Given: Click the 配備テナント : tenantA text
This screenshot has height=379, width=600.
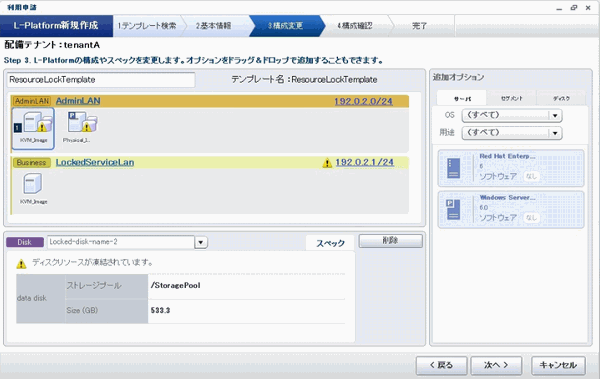Looking at the screenshot, I should (52, 45).
